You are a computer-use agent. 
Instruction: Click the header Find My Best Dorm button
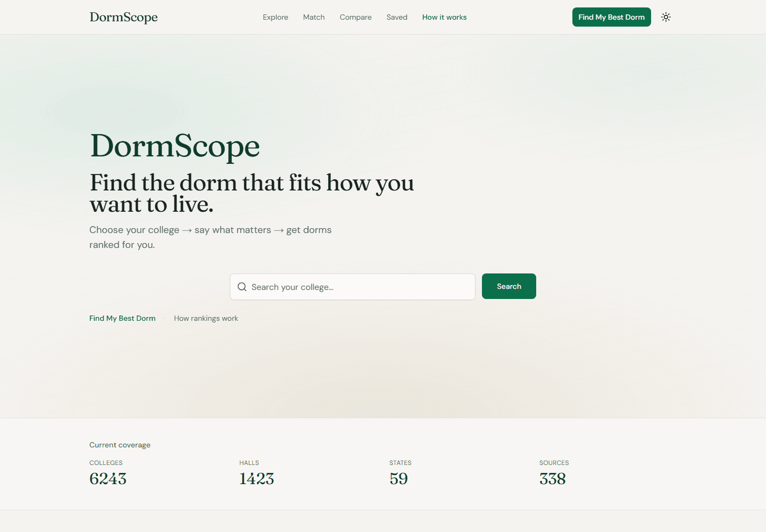click(612, 17)
